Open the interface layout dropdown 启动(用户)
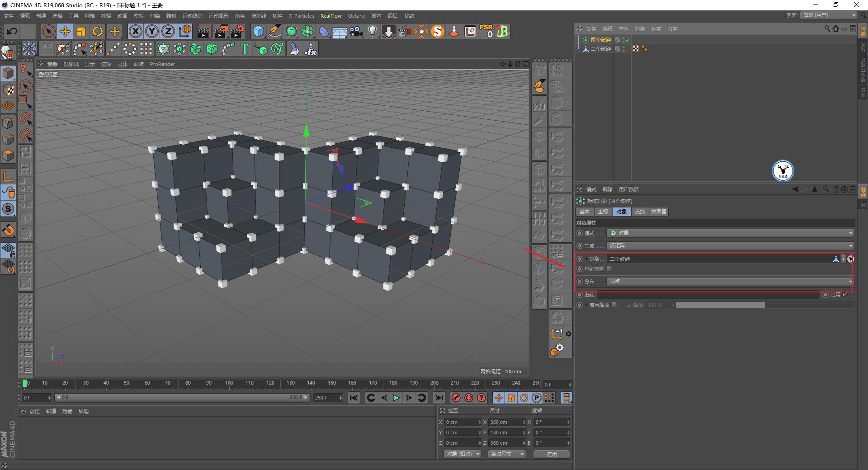The width and height of the screenshot is (868, 470). pyautogui.click(x=827, y=15)
